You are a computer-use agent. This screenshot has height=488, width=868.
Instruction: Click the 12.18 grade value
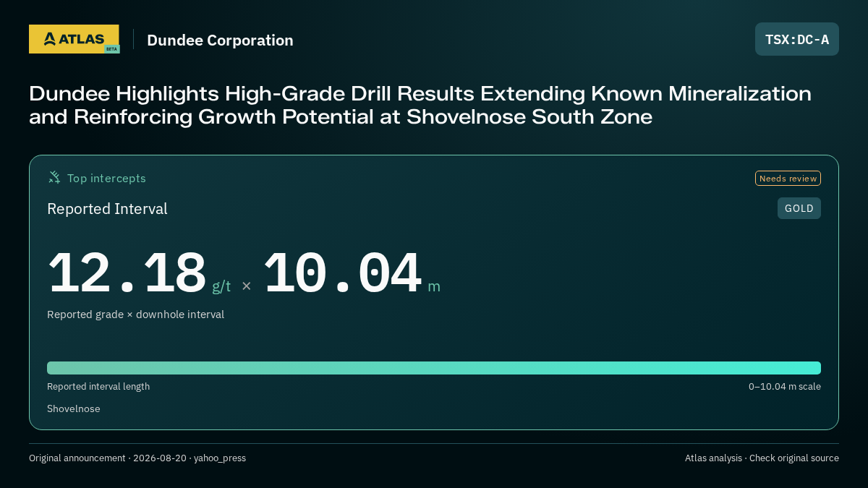coord(127,273)
